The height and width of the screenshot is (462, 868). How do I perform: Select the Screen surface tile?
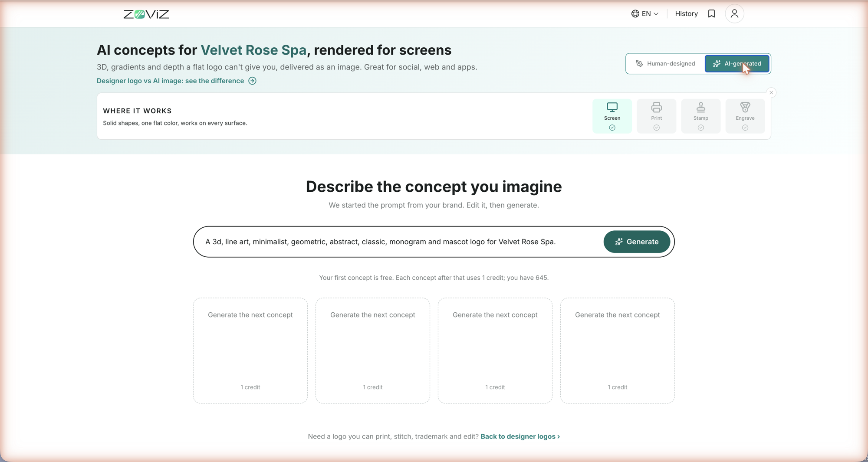(x=612, y=116)
